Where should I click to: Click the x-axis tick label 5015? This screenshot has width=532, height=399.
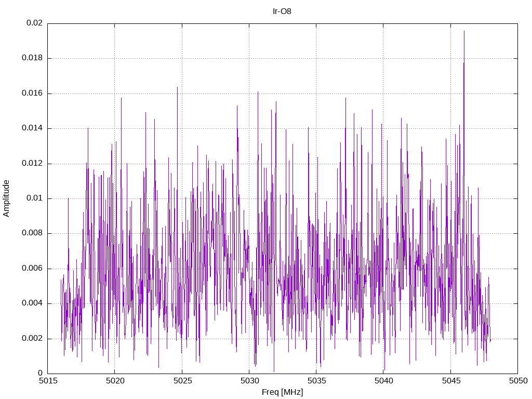coord(48,381)
